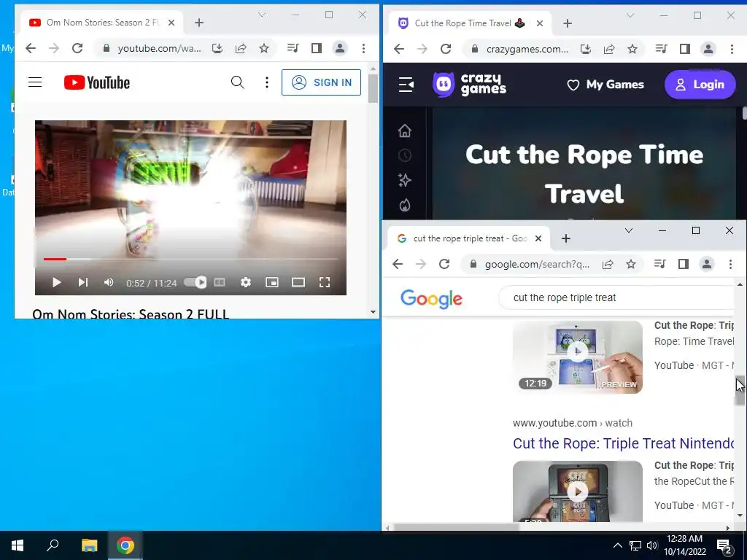
Task: Close the Google search tab
Action: (538, 238)
